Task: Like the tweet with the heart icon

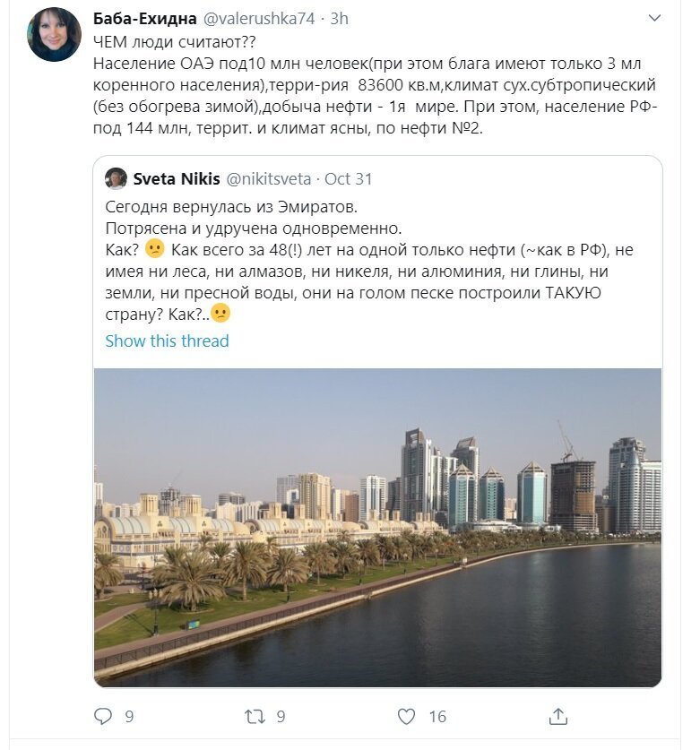Action: (406, 716)
